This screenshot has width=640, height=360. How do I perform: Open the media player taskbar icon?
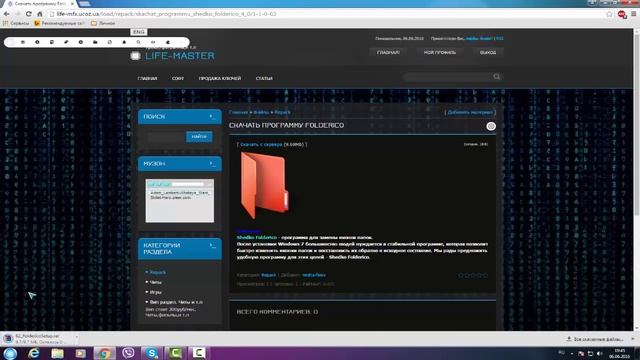pos(80,353)
